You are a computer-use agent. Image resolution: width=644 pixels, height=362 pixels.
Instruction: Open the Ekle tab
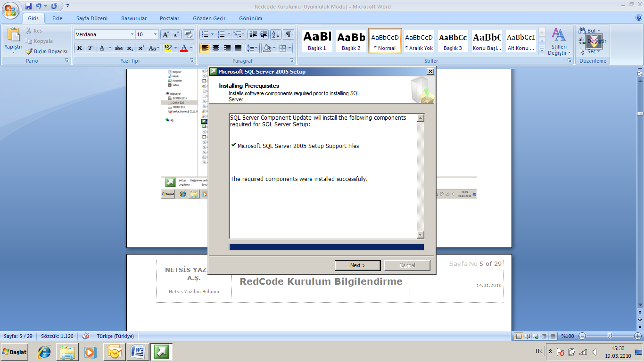pyautogui.click(x=57, y=18)
